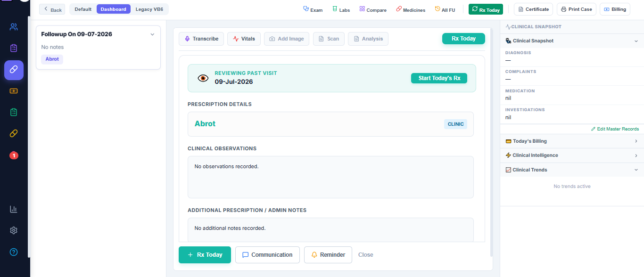644x277 pixels.
Task: Switch to the Dashboard view tab
Action: [114, 9]
